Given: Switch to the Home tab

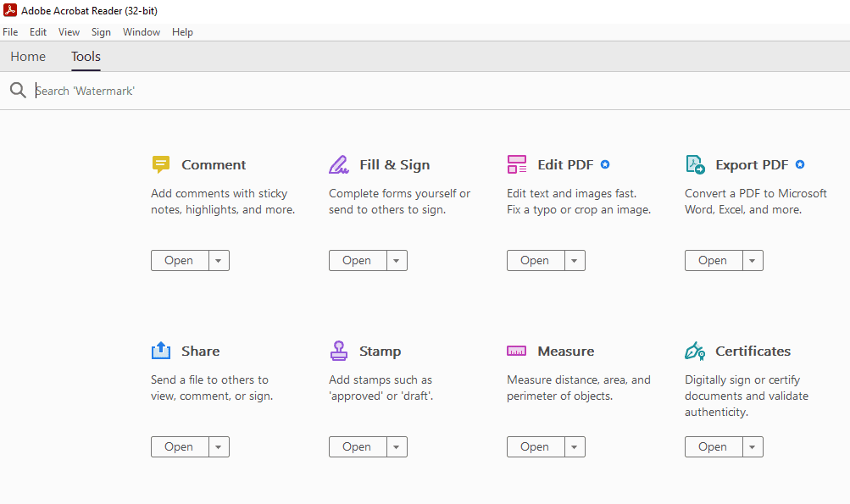Looking at the screenshot, I should click(x=28, y=57).
